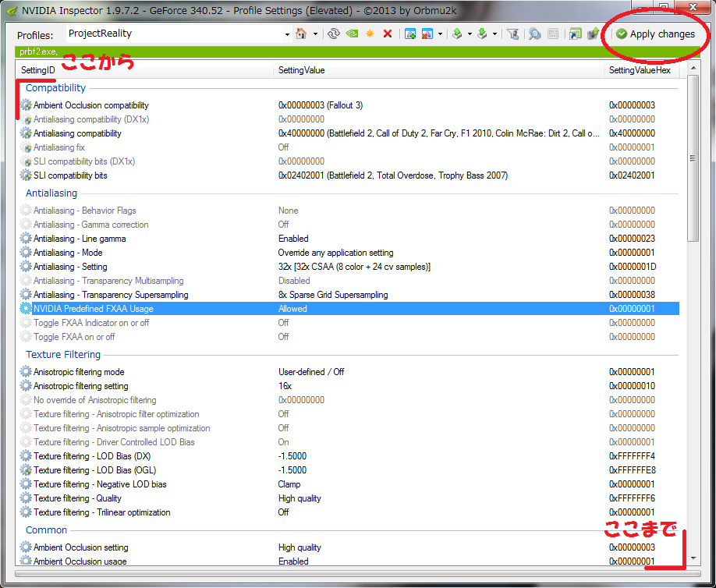This screenshot has height=588, width=716.
Task: Click the Texture Filtering group header
Action: coord(63,354)
